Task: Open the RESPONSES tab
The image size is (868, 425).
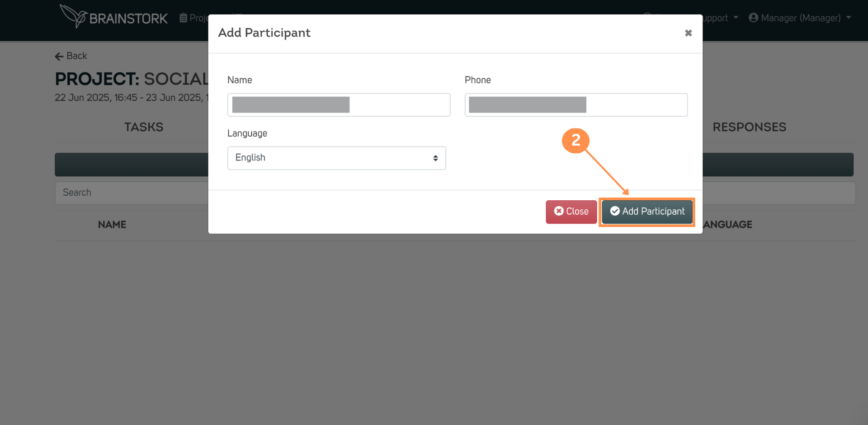Action: point(749,127)
